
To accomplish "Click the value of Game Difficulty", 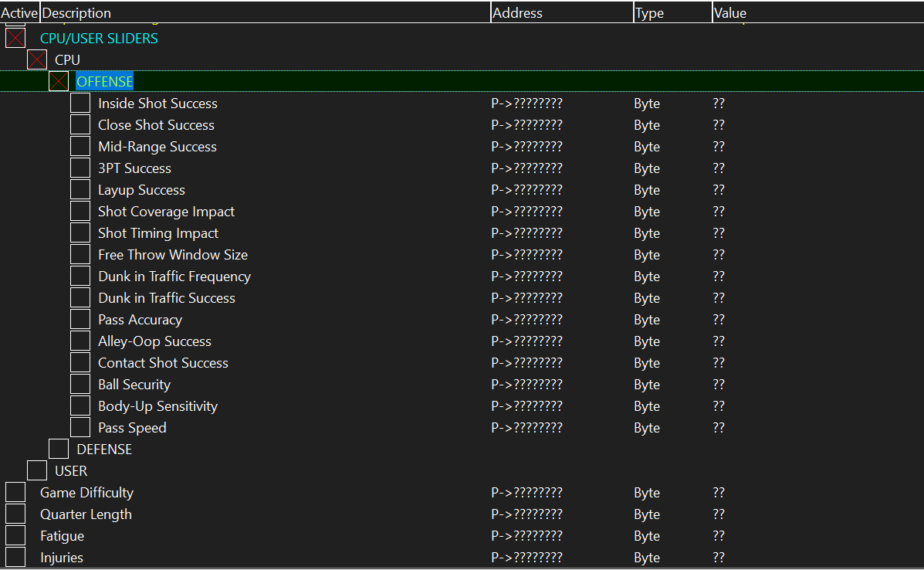I will click(x=719, y=492).
